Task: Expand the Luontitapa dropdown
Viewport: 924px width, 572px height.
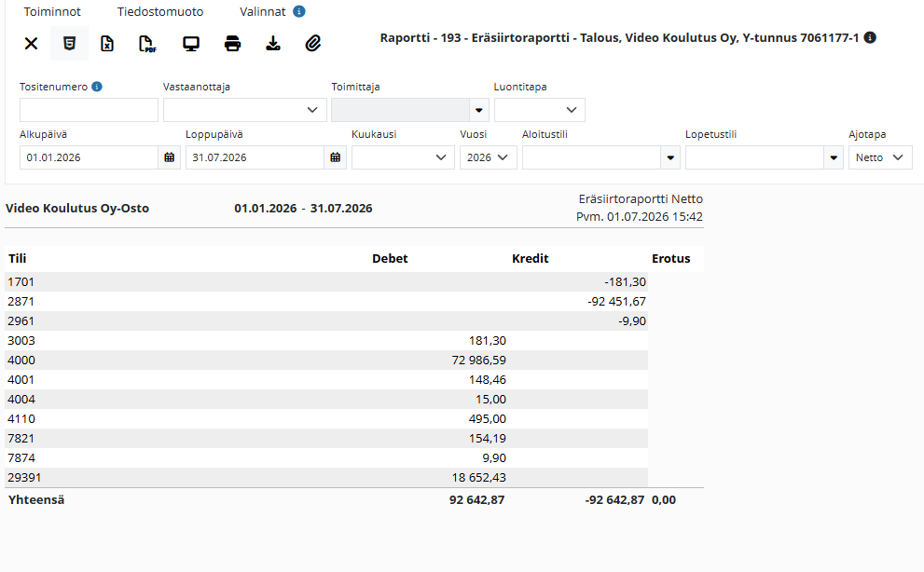Action: (540, 110)
